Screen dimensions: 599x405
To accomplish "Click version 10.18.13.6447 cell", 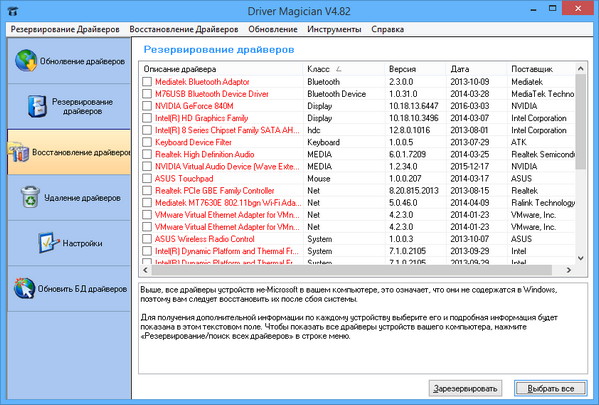I will [413, 106].
